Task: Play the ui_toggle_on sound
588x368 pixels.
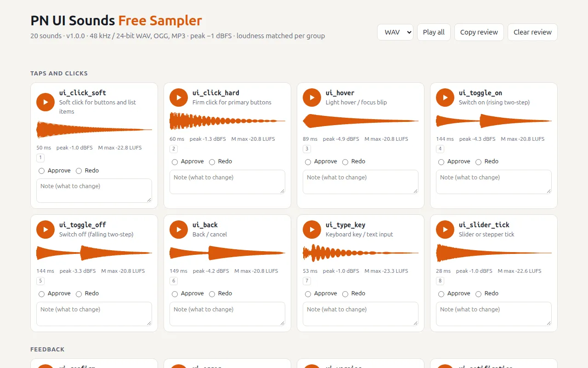Action: [x=445, y=98]
